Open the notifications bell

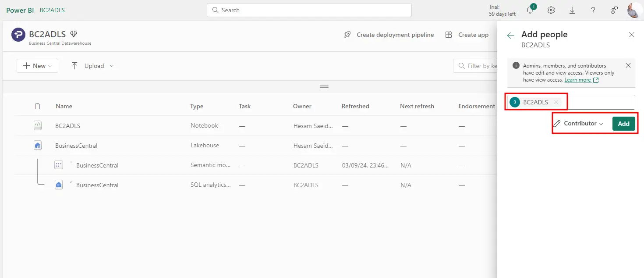click(x=531, y=10)
